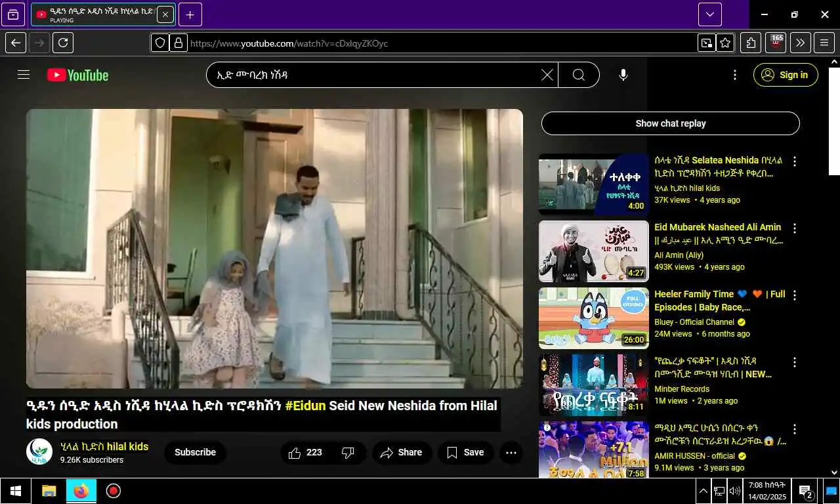The width and height of the screenshot is (840, 504).
Task: Open options for Eid Mubarek Nasheed video
Action: click(x=795, y=228)
